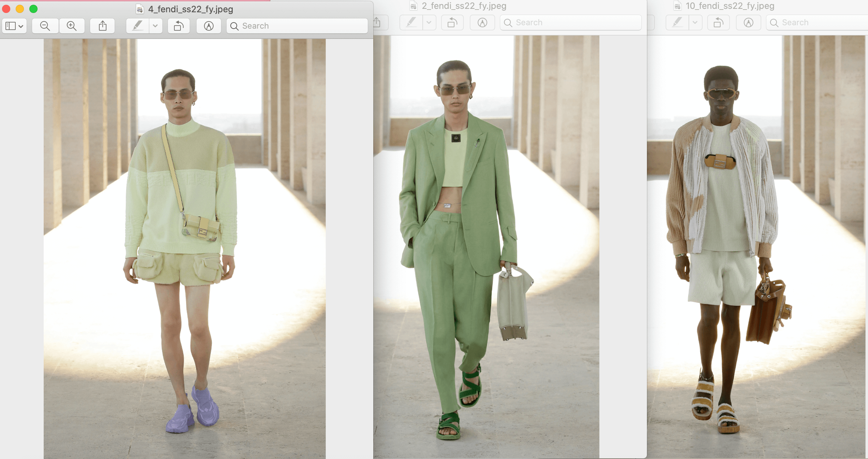
Task: Maximize the 4_fendi_ss22_fy.jpeg window
Action: click(x=33, y=9)
